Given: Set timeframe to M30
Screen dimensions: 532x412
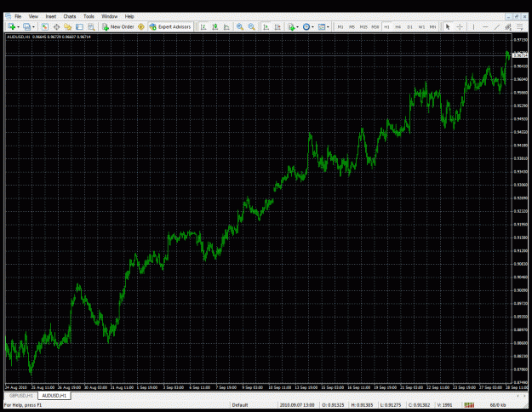Looking at the screenshot, I should (x=375, y=26).
